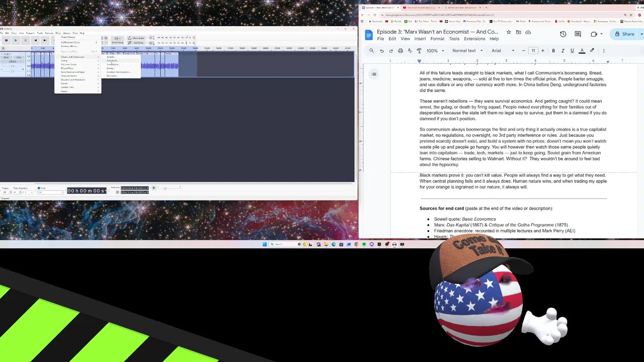
Task: Open the comments icon in Docs
Action: tap(578, 34)
